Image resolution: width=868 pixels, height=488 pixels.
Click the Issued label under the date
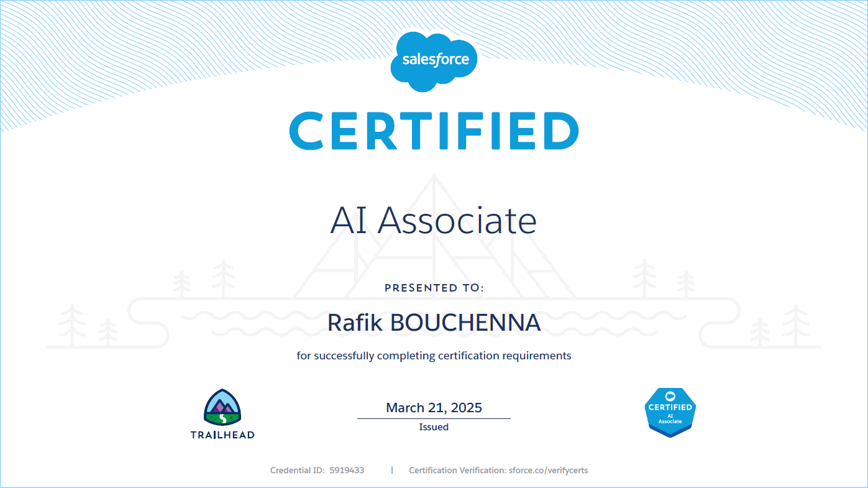coord(434,427)
